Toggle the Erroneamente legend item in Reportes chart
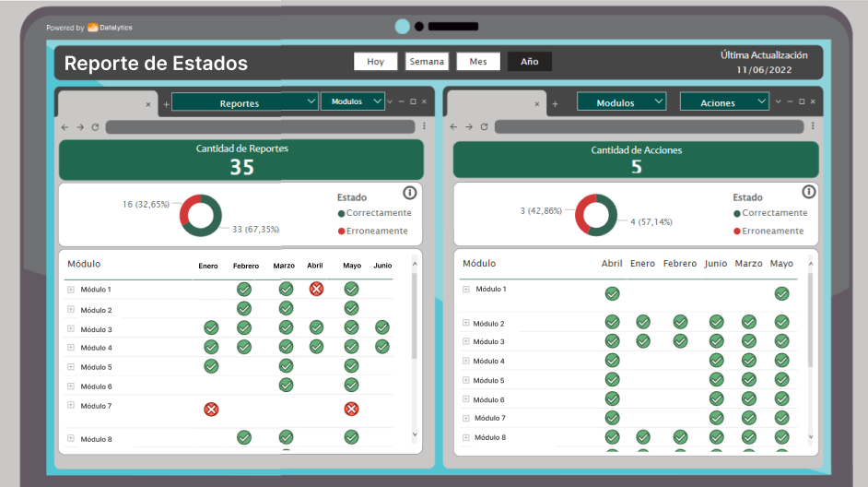 click(x=374, y=231)
